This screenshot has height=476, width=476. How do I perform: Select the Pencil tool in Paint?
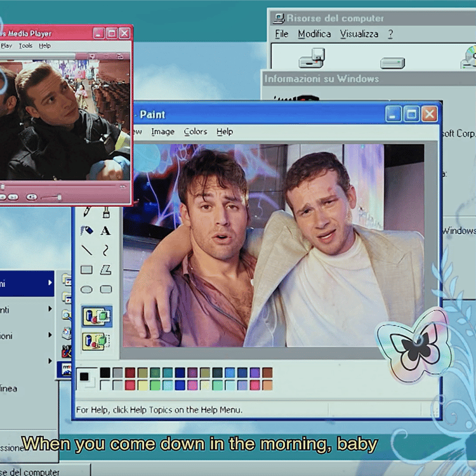tap(87, 211)
